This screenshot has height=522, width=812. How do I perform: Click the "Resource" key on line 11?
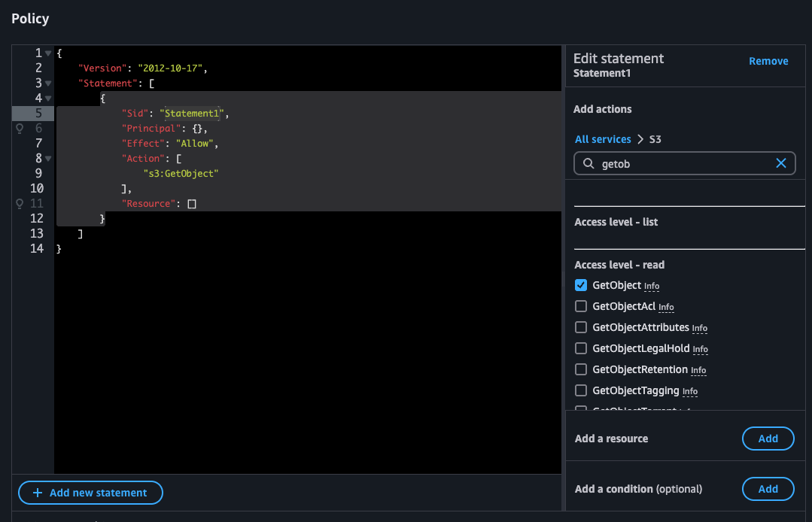(148, 203)
